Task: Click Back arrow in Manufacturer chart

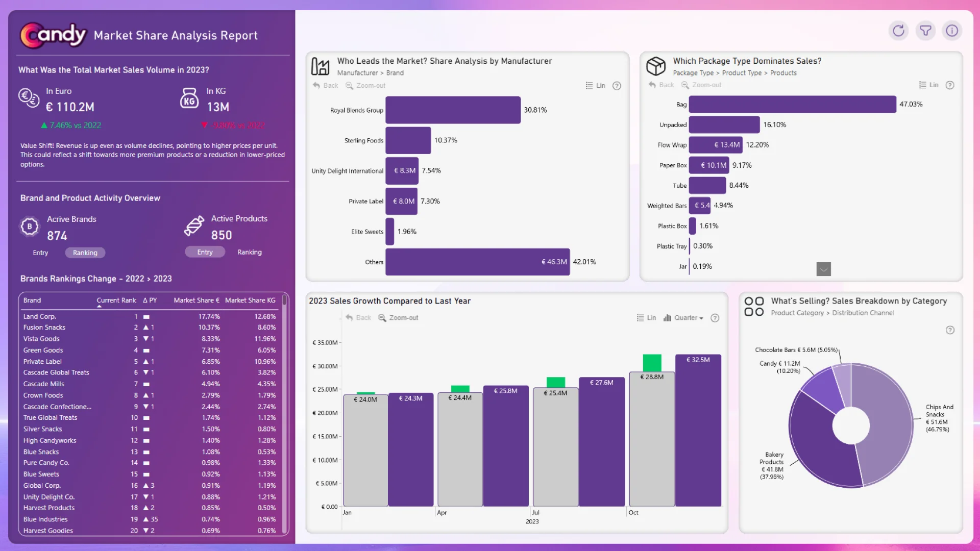Action: [x=325, y=86]
